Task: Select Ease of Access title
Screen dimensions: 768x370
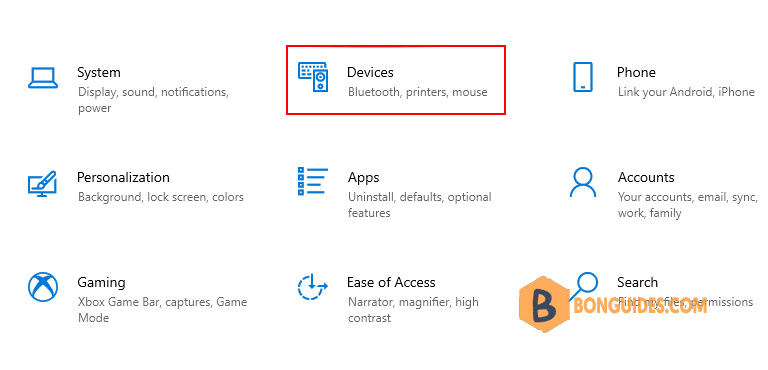Action: [x=391, y=283]
